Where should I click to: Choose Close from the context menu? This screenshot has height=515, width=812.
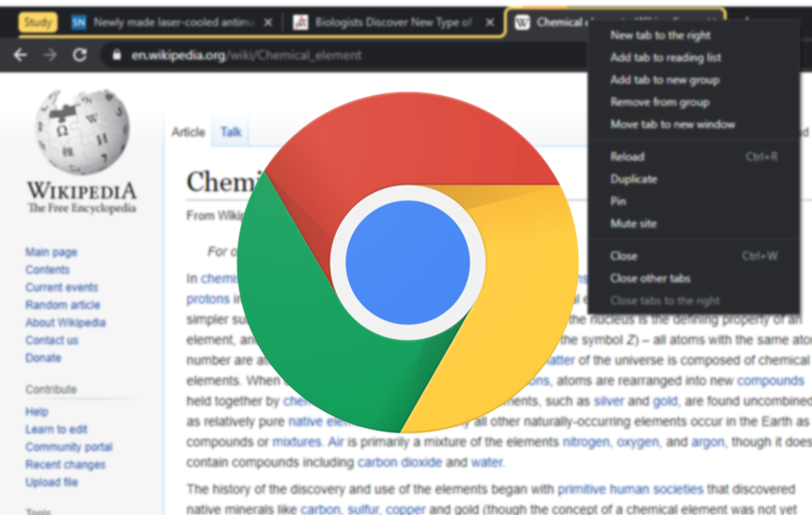694,256
